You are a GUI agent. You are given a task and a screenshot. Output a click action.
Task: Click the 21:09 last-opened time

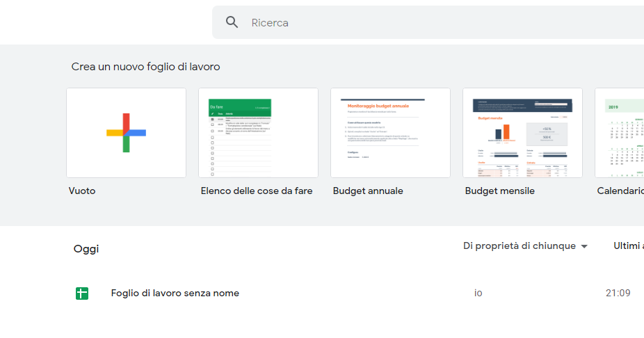click(618, 293)
